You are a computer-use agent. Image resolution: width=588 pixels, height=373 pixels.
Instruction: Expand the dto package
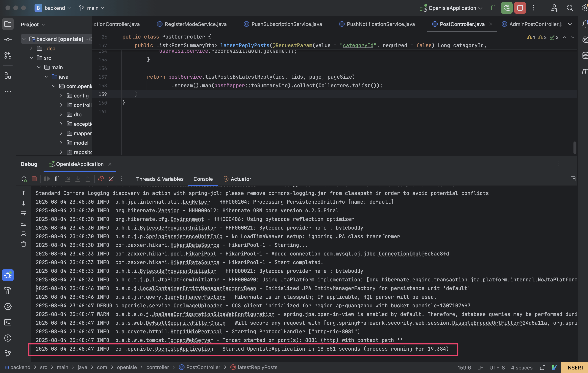coord(61,114)
